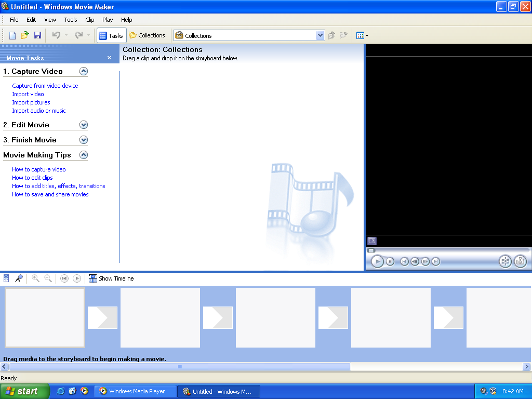Open How to save and share movies
532x399 pixels.
tap(50, 194)
